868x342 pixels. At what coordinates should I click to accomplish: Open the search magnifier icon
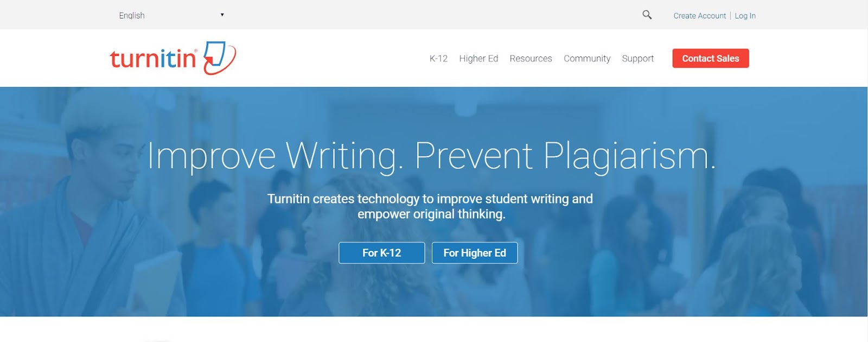pos(647,15)
